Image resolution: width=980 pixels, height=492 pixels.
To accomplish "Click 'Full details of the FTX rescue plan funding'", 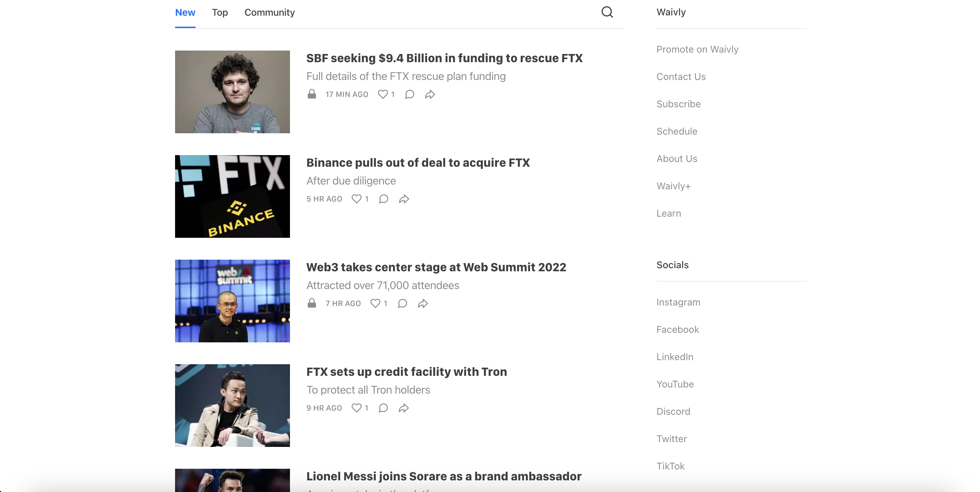I will (406, 77).
